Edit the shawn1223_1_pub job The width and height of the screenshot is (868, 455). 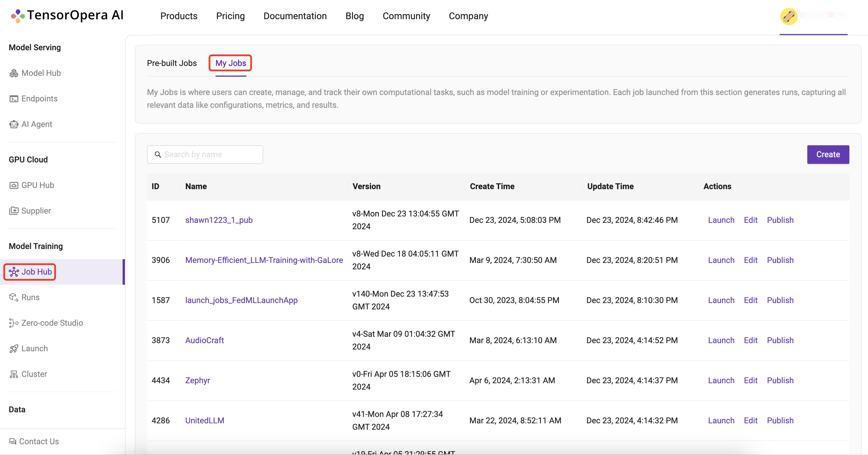click(x=751, y=220)
